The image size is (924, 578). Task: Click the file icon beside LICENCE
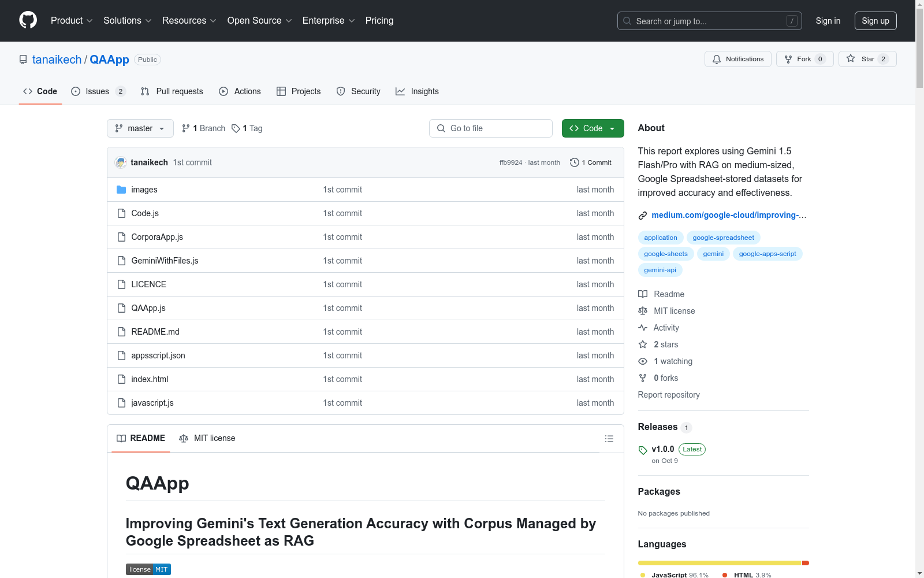[x=121, y=284]
